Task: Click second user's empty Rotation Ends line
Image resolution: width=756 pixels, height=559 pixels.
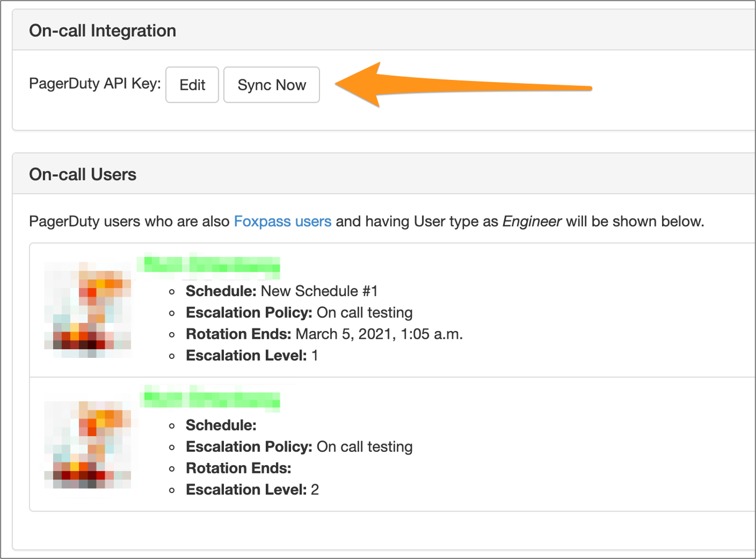Action: (x=238, y=468)
